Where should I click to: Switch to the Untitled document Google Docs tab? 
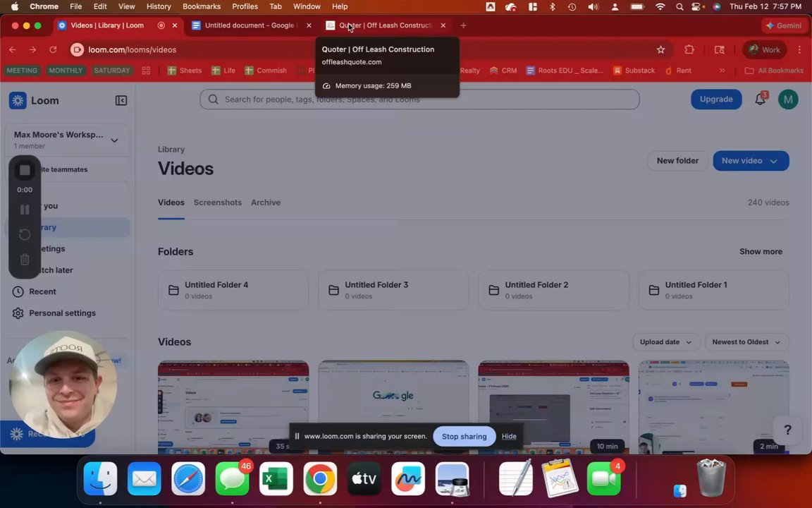pos(251,25)
